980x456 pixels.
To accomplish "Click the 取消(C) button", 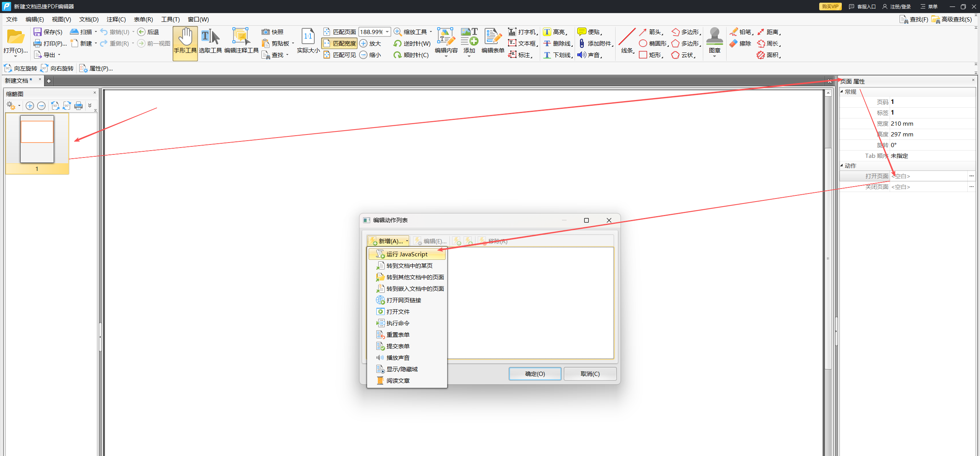I will [590, 374].
